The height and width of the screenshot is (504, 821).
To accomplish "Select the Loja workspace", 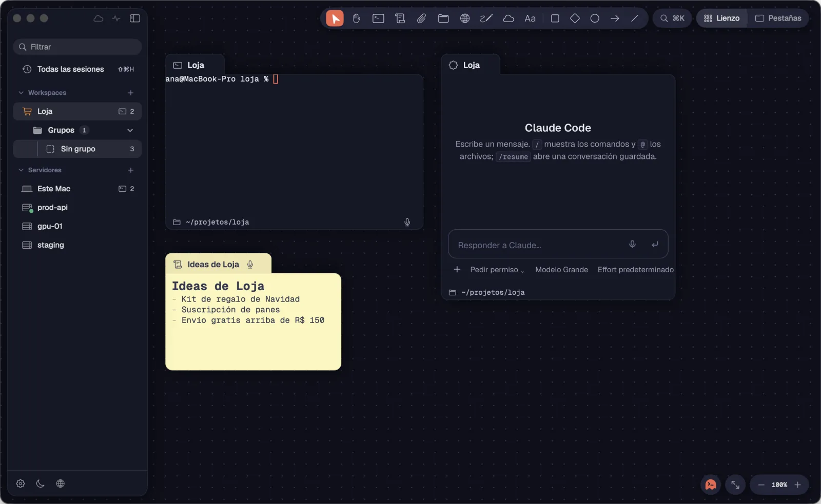I will (x=77, y=111).
